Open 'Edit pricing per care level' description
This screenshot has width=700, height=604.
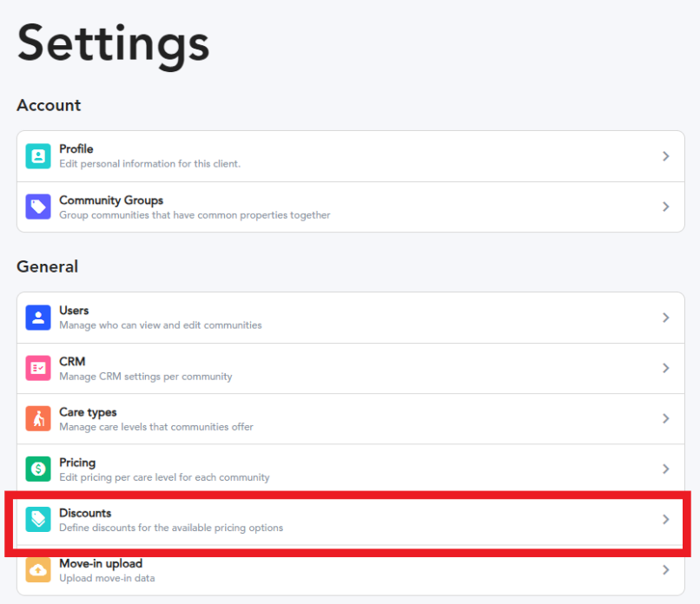click(164, 477)
